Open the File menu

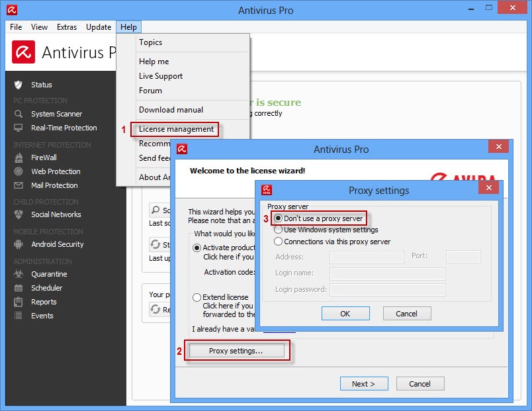[16, 27]
